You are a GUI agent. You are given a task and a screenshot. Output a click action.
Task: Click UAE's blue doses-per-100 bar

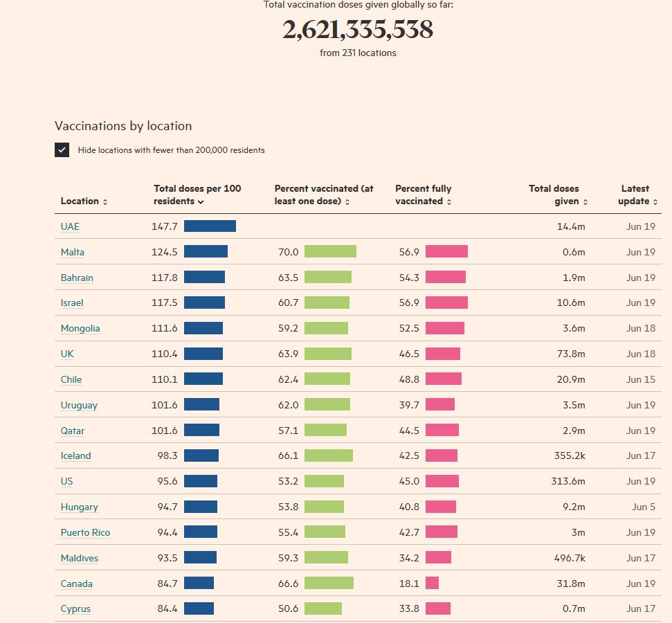click(210, 226)
